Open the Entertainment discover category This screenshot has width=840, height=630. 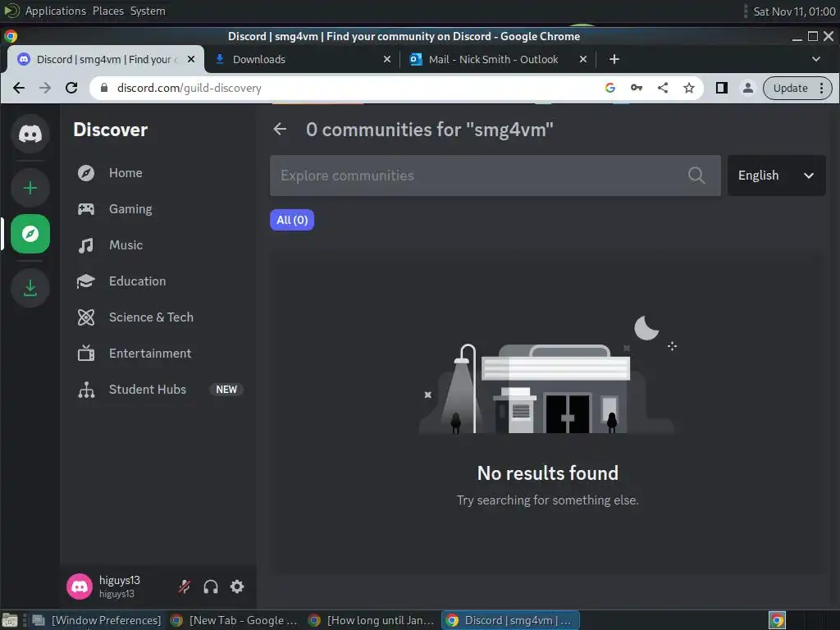[x=158, y=354]
